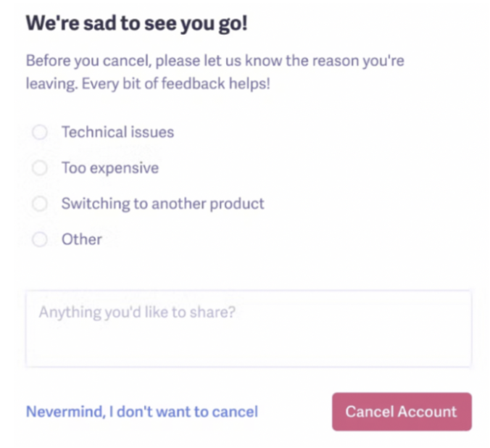Click the "Switching to another product" label
Screen dimensions: 490x448
click(162, 204)
